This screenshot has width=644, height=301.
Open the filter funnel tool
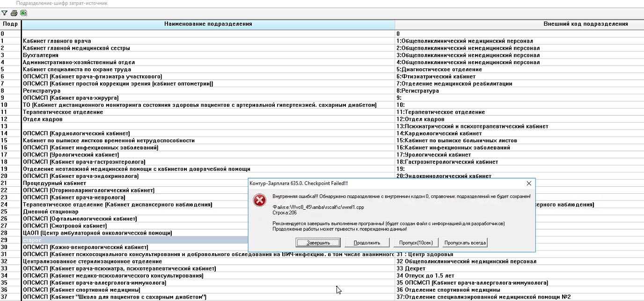tap(5, 13)
